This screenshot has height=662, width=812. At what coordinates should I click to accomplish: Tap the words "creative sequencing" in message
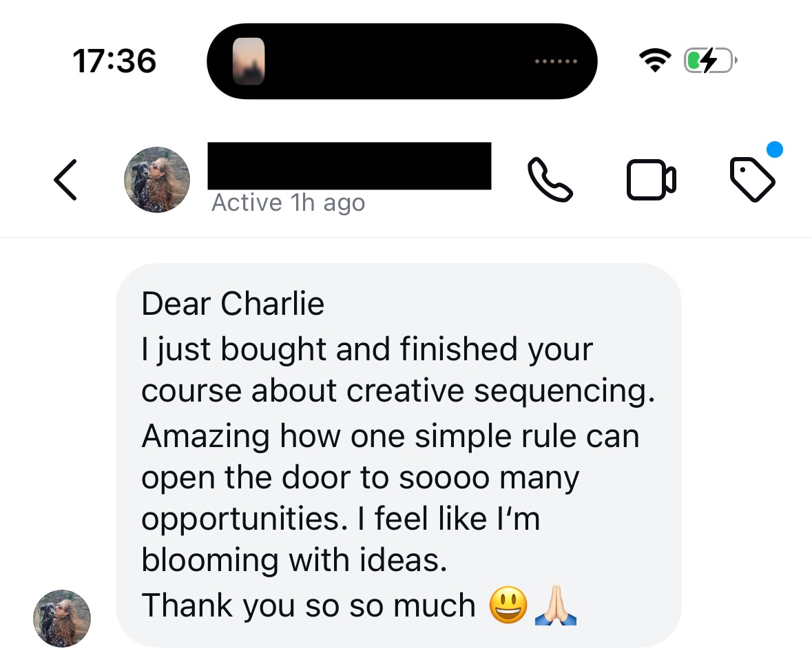(499, 391)
